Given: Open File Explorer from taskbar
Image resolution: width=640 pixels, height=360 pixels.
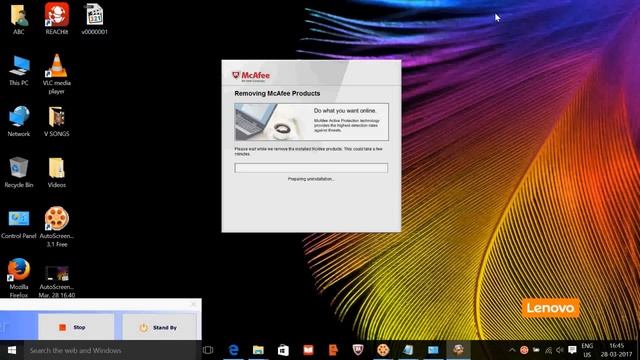Looking at the screenshot, I should (258, 350).
